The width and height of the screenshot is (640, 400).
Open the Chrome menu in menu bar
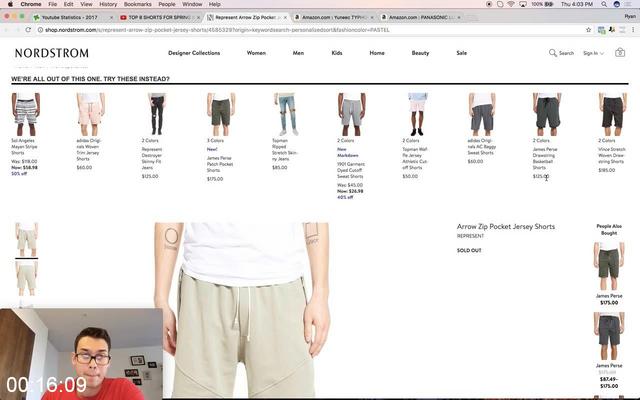[x=31, y=4]
